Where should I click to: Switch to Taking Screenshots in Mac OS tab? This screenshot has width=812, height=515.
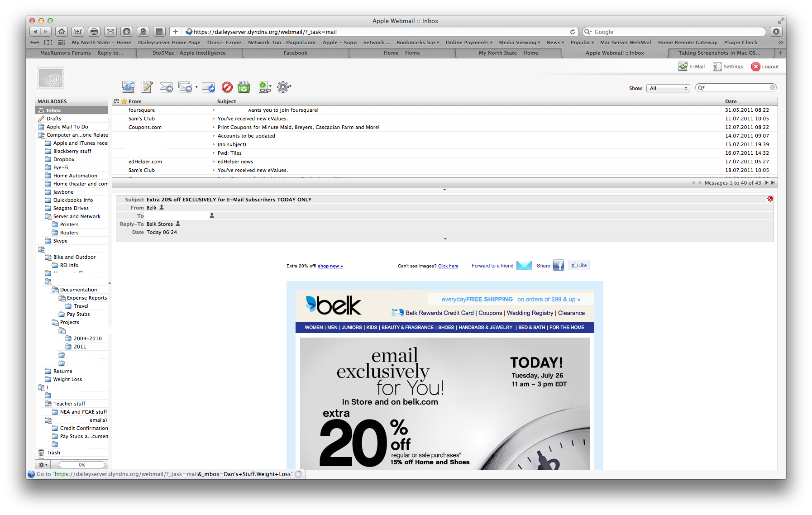pos(720,53)
